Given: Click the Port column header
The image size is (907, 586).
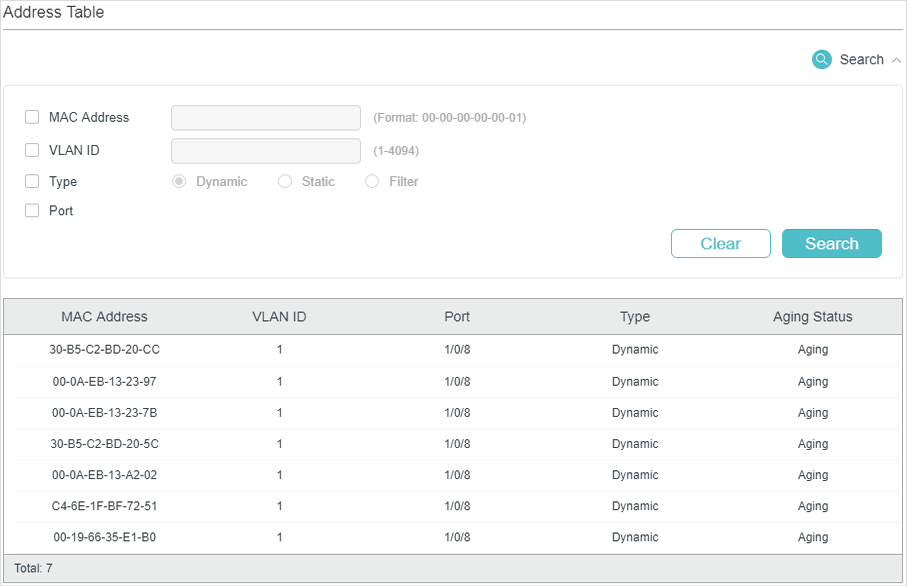Looking at the screenshot, I should 457,317.
